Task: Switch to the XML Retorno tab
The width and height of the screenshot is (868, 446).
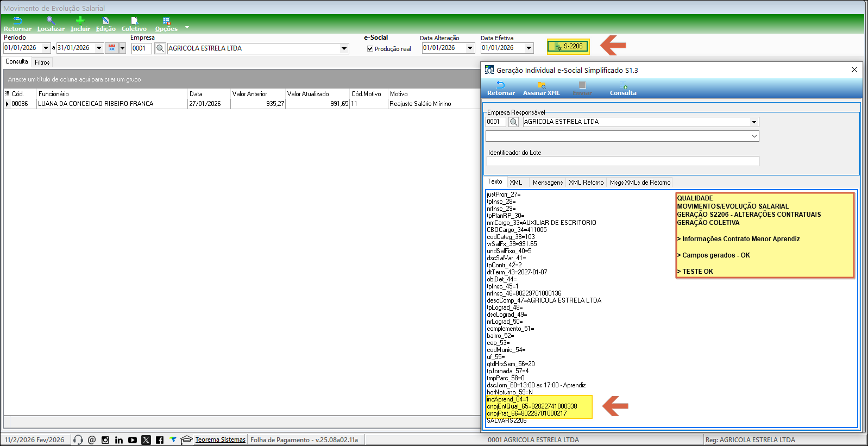Action: pos(586,183)
